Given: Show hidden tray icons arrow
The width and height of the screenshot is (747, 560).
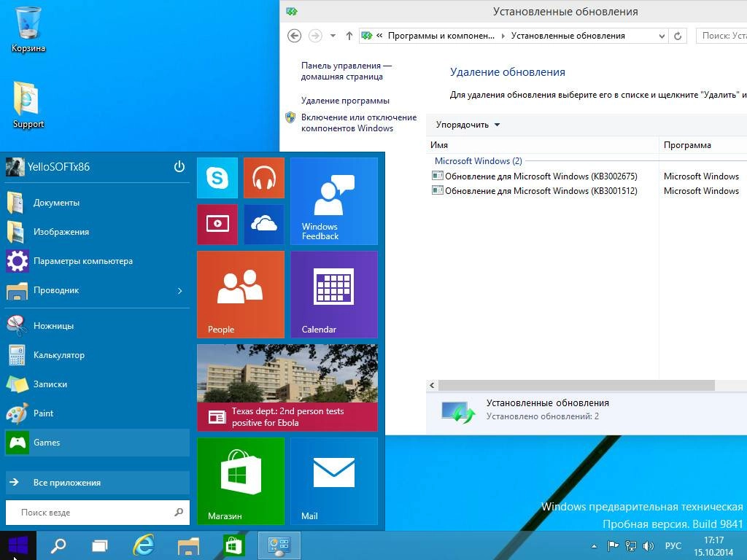Looking at the screenshot, I should [594, 546].
